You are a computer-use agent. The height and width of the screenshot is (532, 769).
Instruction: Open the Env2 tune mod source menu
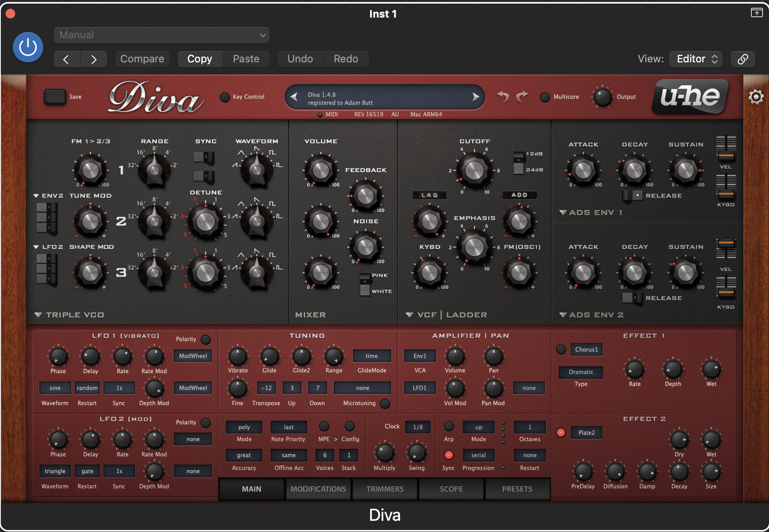click(x=48, y=196)
